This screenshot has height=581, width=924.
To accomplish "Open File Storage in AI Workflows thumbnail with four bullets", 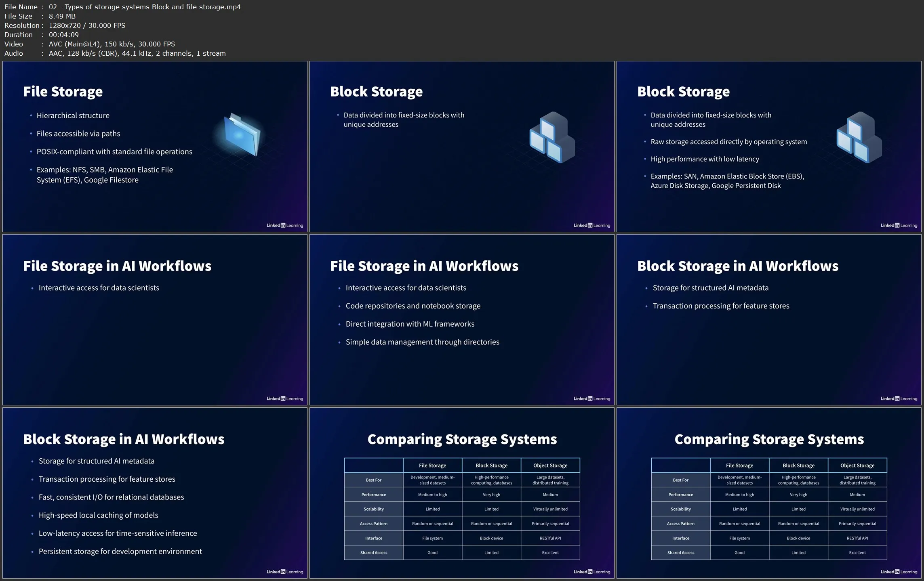I will 462,320.
